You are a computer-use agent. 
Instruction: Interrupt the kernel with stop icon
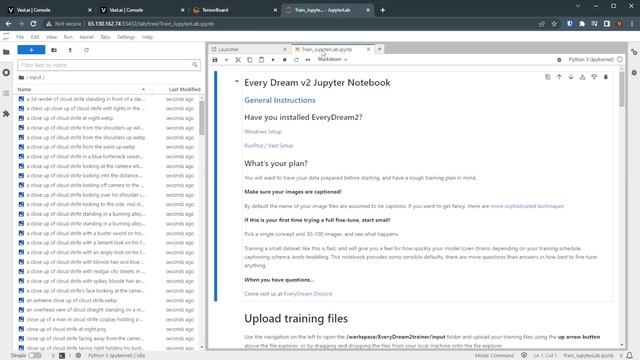284,60
